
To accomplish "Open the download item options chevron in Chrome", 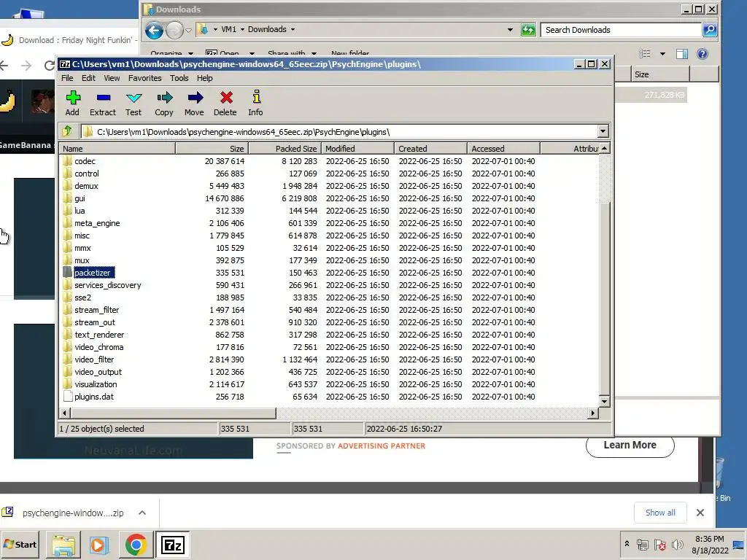I will pos(142,513).
